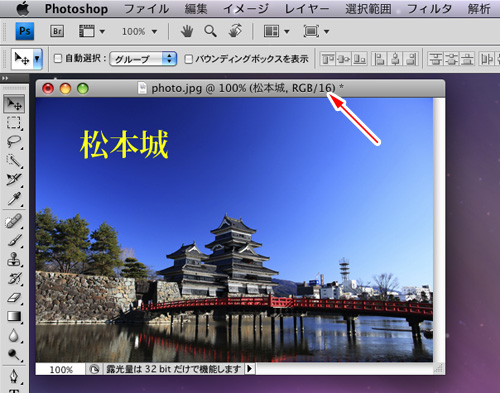Select the Zoom tool in application bar

[210, 31]
